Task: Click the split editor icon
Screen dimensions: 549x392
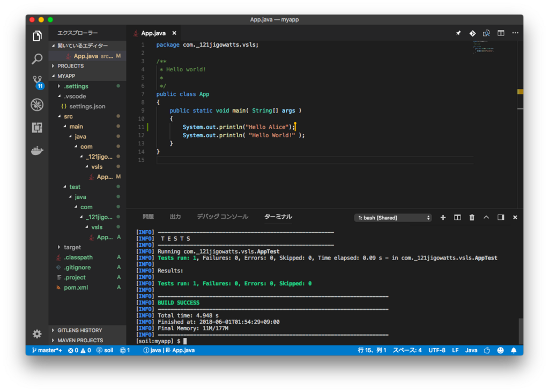Action: (x=501, y=33)
